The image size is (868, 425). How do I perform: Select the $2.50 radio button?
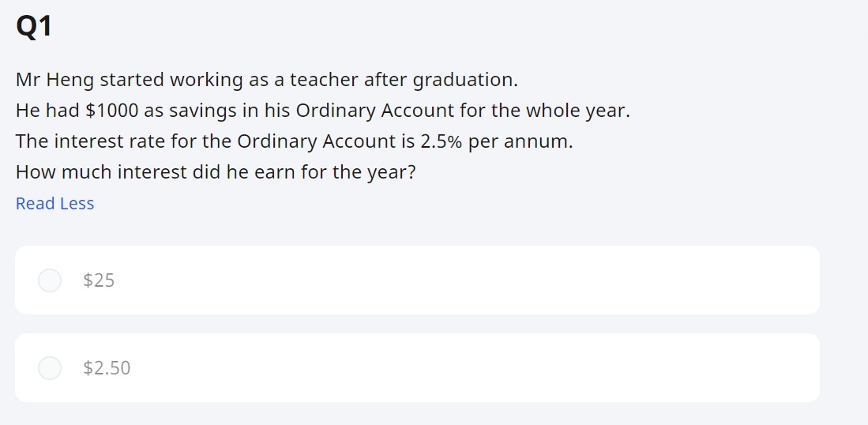tap(50, 368)
